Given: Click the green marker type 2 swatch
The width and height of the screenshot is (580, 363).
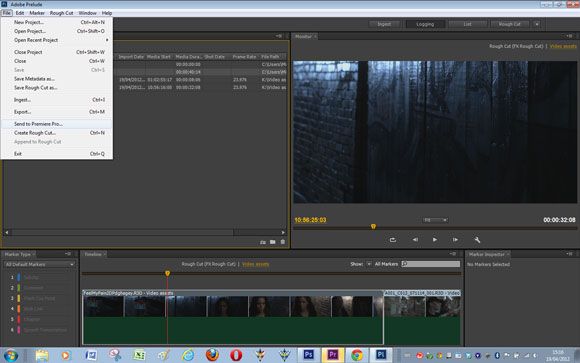Looking at the screenshot, I should click(x=19, y=288).
